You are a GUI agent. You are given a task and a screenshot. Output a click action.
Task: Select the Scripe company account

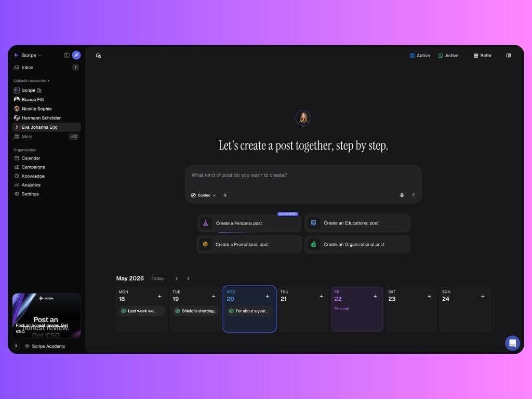46,90
